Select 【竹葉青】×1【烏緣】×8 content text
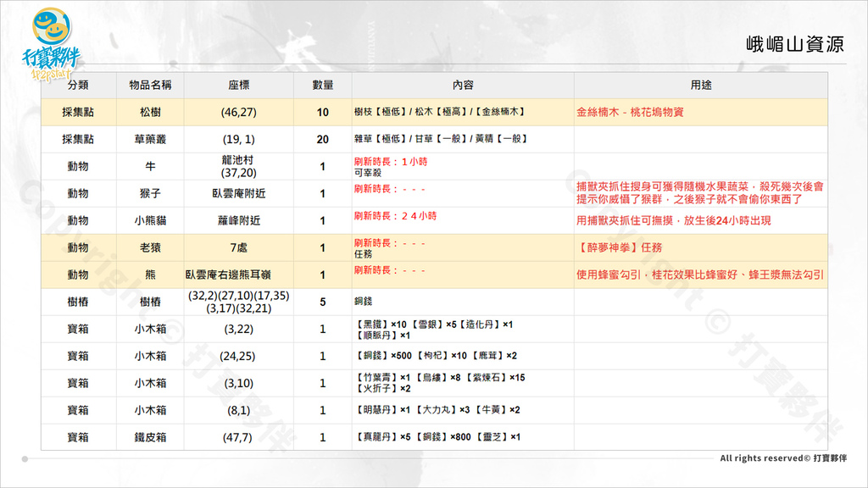 pyautogui.click(x=440, y=383)
